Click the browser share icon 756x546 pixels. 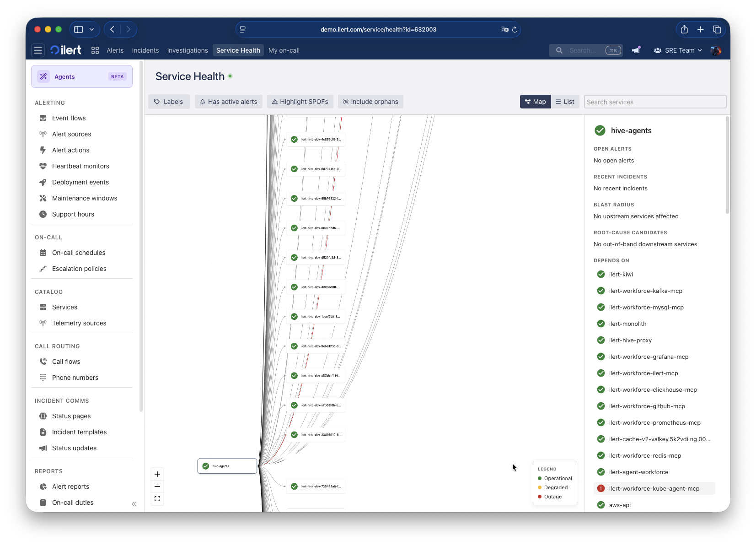pyautogui.click(x=684, y=29)
